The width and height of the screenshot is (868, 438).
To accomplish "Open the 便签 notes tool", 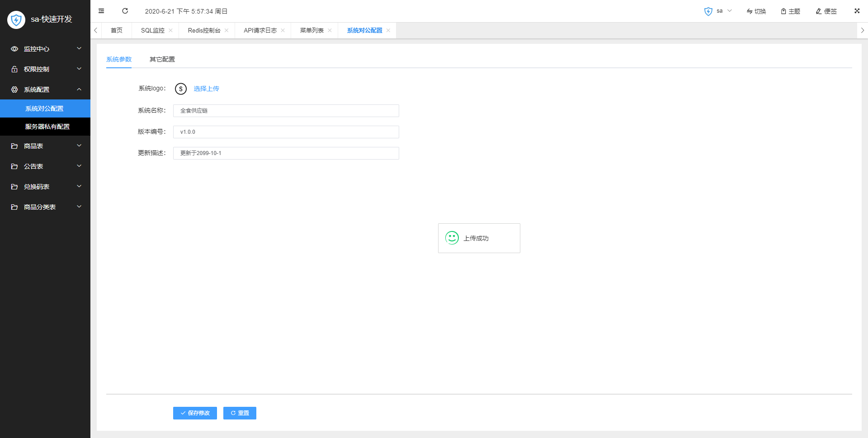I will point(826,11).
